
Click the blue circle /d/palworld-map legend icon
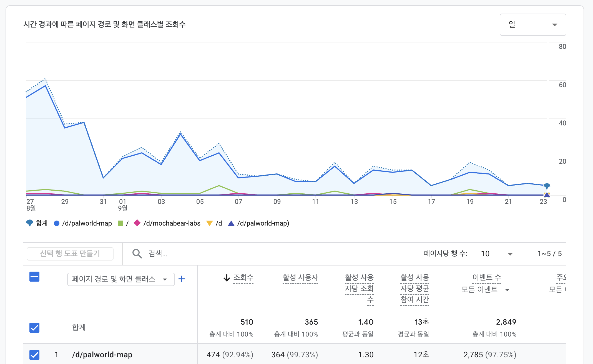click(57, 223)
